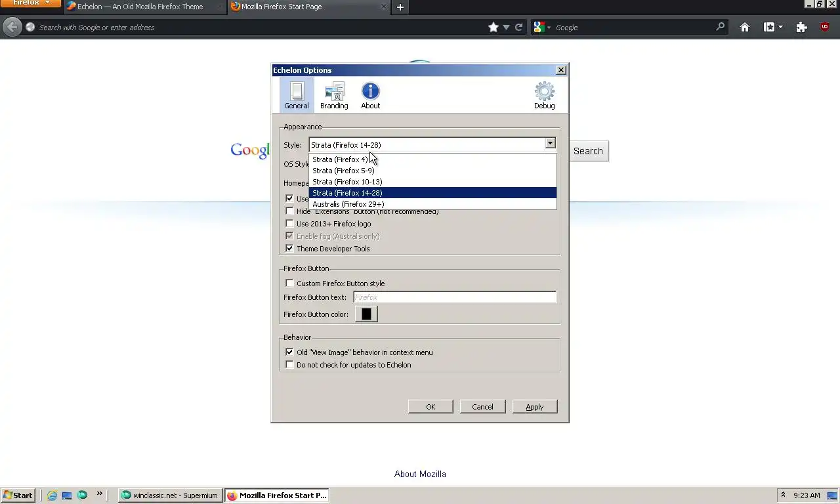Select Strata (Firefox 4) option
Viewport: 840px width, 504px height.
pos(432,159)
